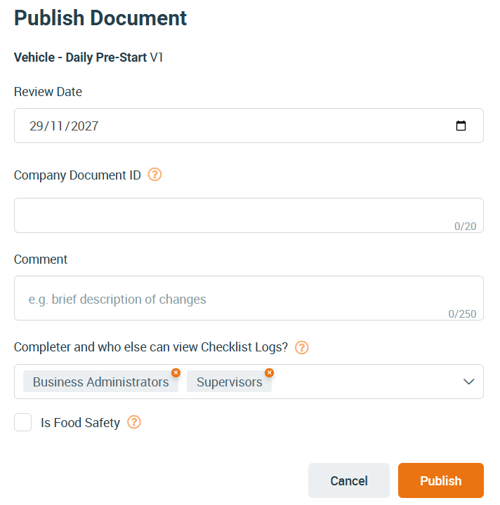500x505 pixels.
Task: Click the Comment field label
Action: 40,259
